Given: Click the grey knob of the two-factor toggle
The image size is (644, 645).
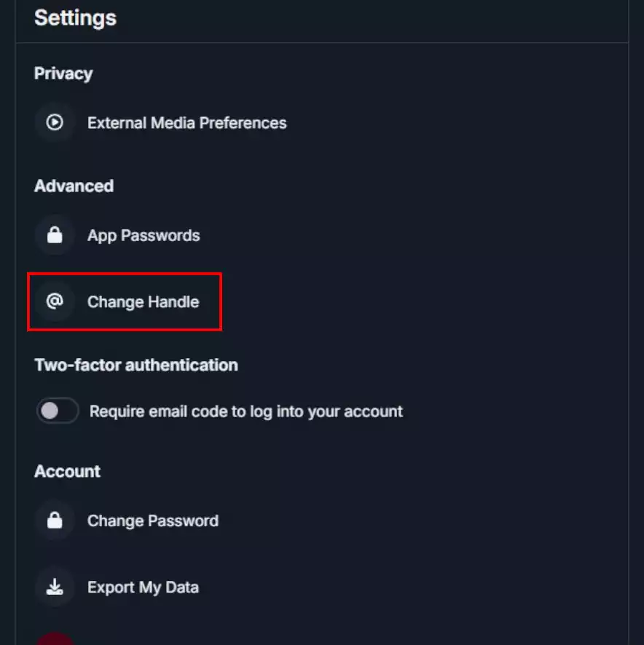Looking at the screenshot, I should tap(50, 411).
